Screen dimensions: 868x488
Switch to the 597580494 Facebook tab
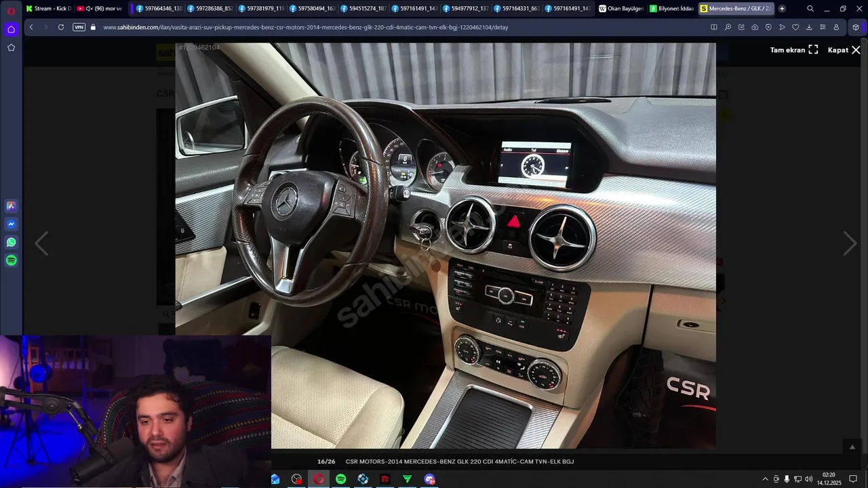312,9
